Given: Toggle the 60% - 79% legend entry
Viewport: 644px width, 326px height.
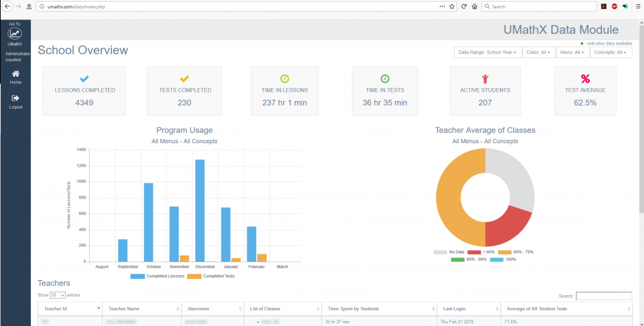Looking at the screenshot, I should (516, 252).
